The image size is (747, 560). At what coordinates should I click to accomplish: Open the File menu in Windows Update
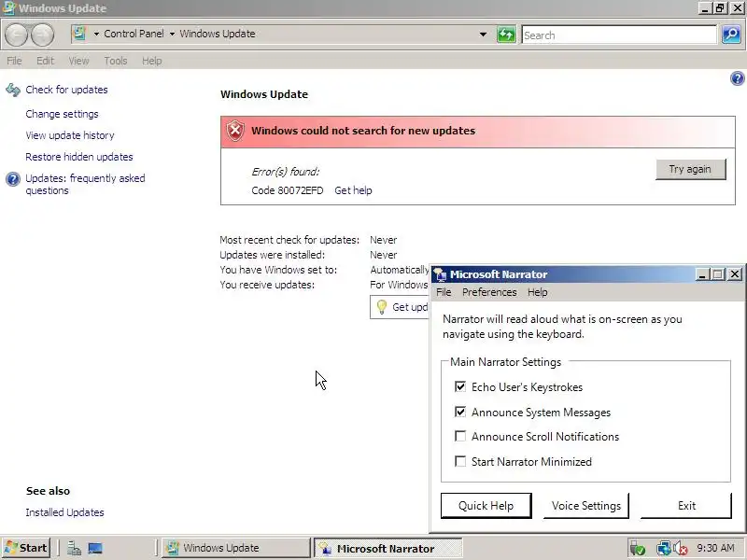[14, 61]
